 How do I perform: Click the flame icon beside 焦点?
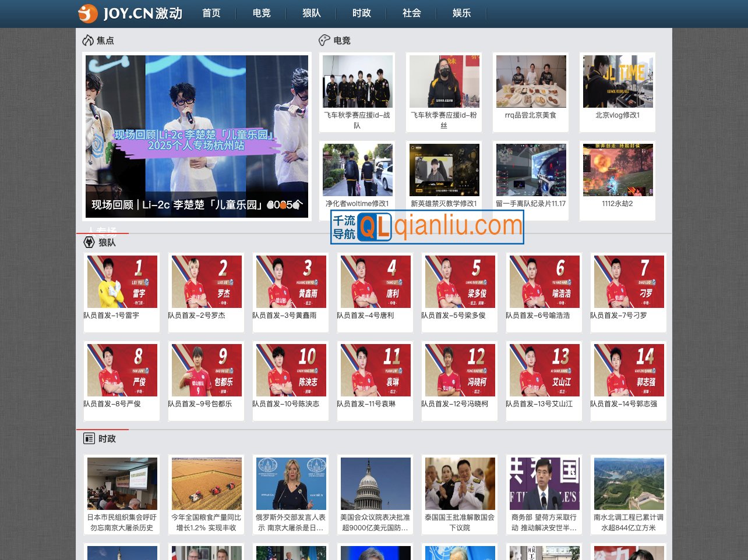click(88, 40)
